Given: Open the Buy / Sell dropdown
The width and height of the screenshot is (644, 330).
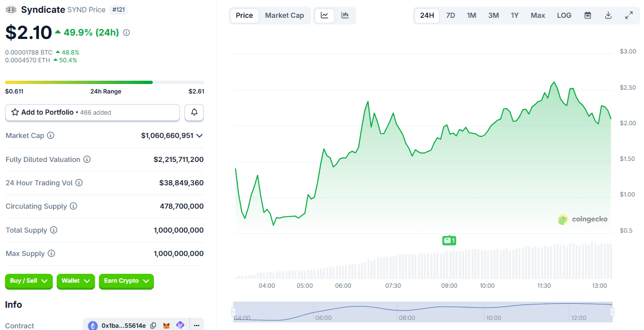Looking at the screenshot, I should click(29, 281).
